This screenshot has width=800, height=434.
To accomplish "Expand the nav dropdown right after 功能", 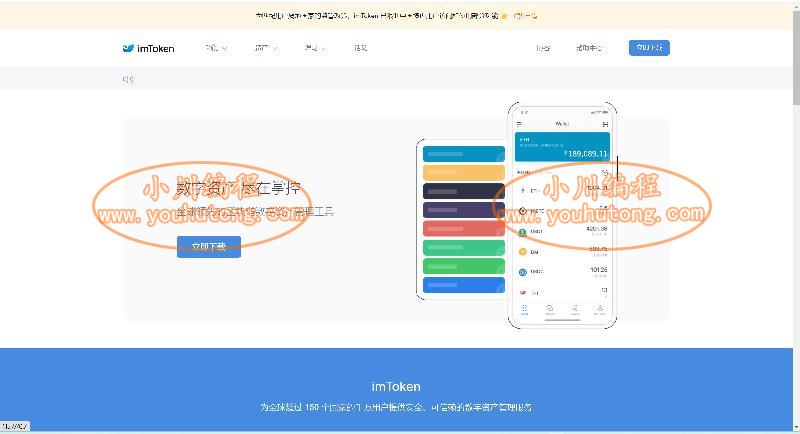I will click(266, 48).
